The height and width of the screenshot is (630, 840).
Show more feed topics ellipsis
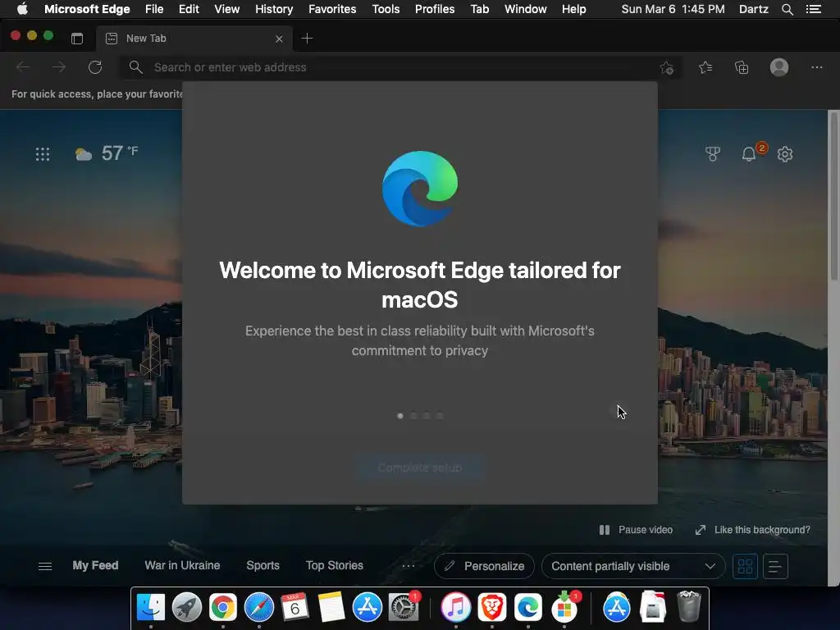pos(409,566)
